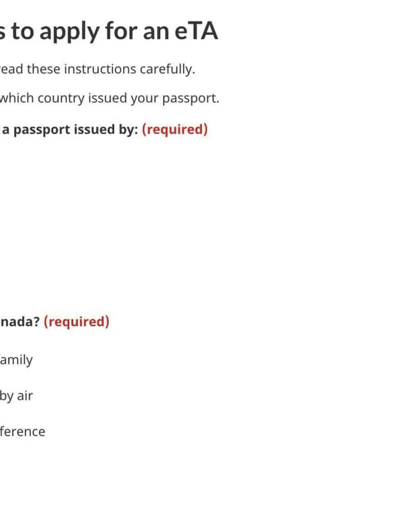
Task: Pick the option ending in "ference"
Action: pyautogui.click(x=22, y=431)
